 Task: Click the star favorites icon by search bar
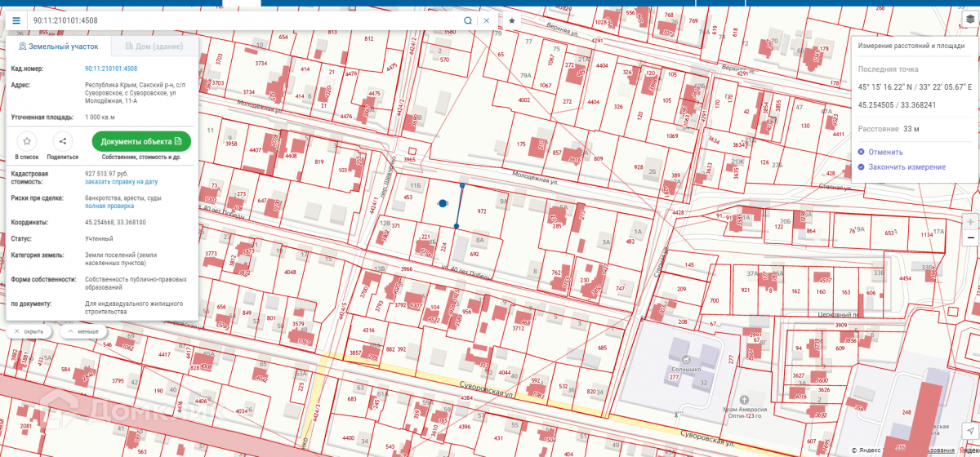point(512,20)
